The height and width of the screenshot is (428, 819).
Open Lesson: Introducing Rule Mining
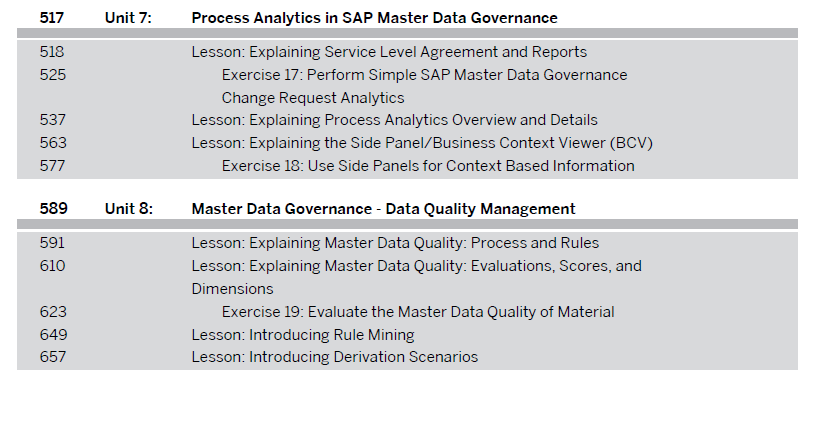click(302, 334)
